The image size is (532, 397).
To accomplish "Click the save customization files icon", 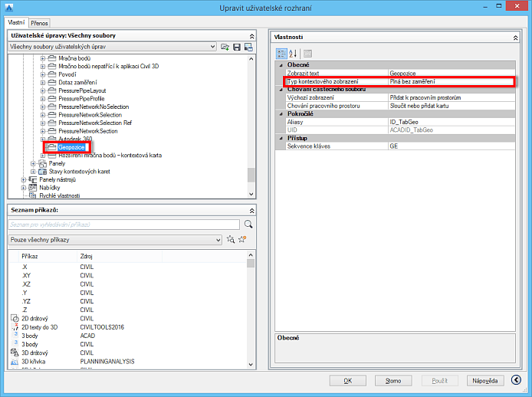I will pyautogui.click(x=237, y=48).
